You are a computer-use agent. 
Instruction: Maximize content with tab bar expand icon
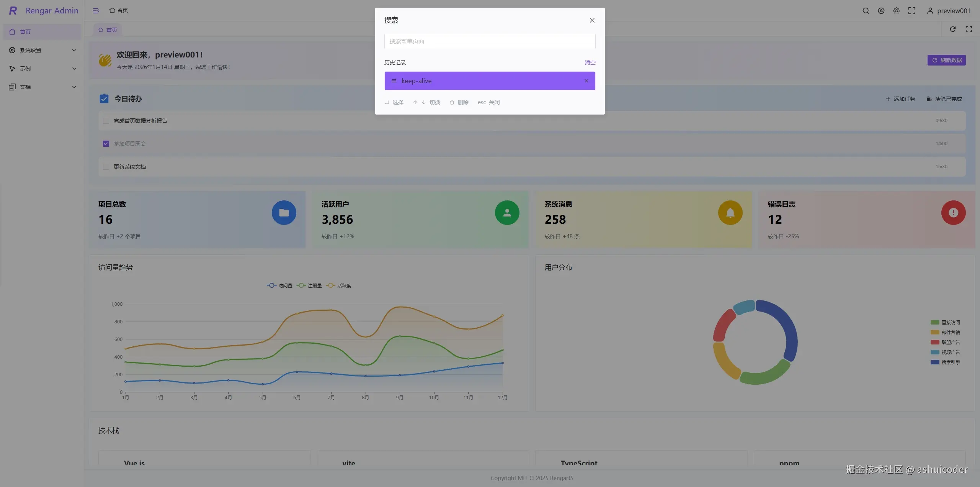click(x=969, y=29)
